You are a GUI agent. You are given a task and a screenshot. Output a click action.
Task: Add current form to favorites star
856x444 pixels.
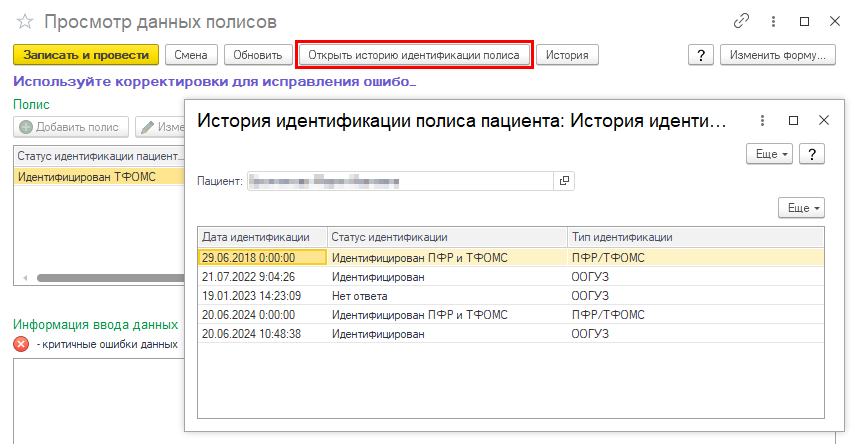point(24,21)
